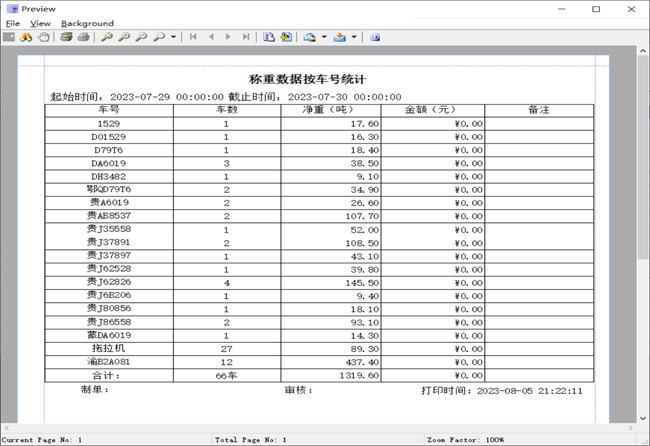Click the print time 2023-08-05 21:22:11
This screenshot has width=650, height=446.
[530, 391]
